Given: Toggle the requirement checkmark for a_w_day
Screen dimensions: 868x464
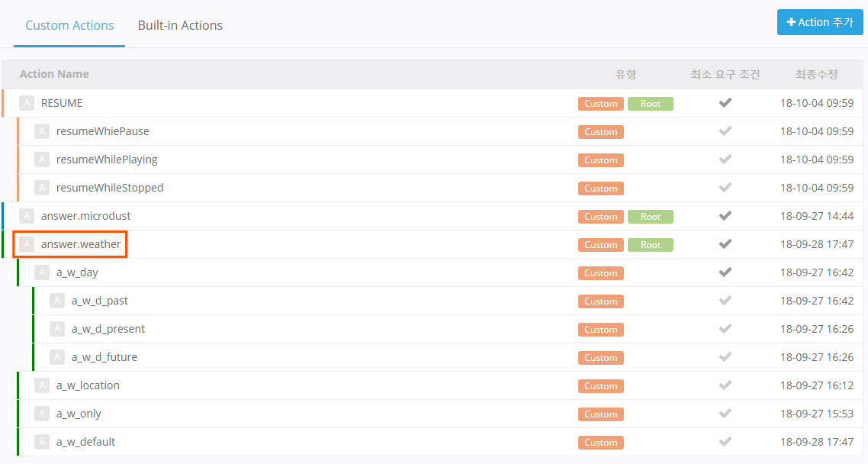Looking at the screenshot, I should [725, 272].
